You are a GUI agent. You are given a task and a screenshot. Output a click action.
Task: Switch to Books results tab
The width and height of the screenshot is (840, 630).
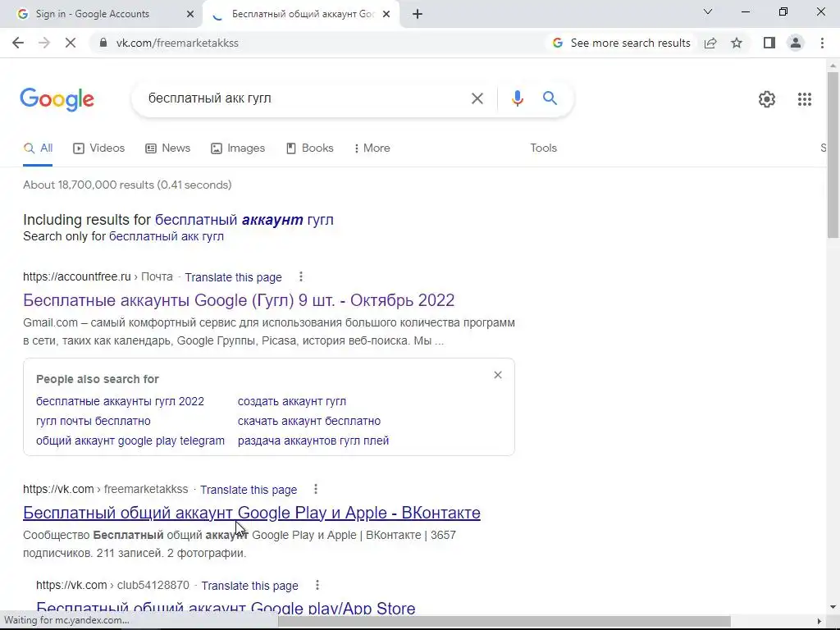click(310, 148)
